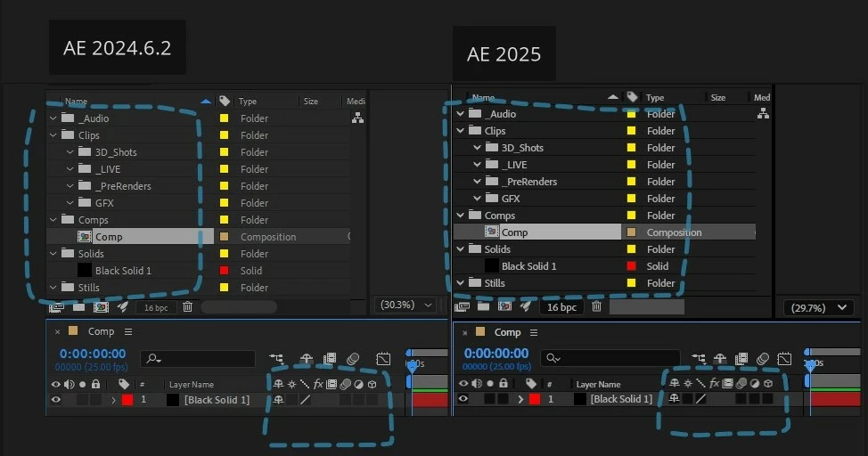Delete selected item with trash icon in AE 2024.6.2

188,306
